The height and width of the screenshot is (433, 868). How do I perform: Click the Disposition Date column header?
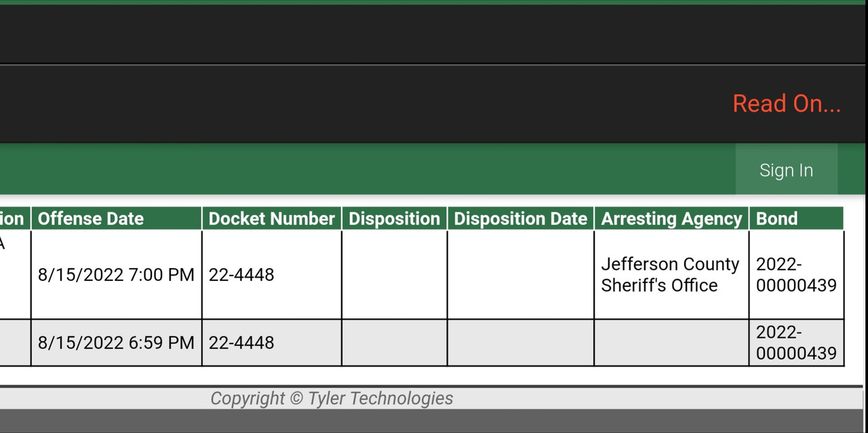pos(520,219)
